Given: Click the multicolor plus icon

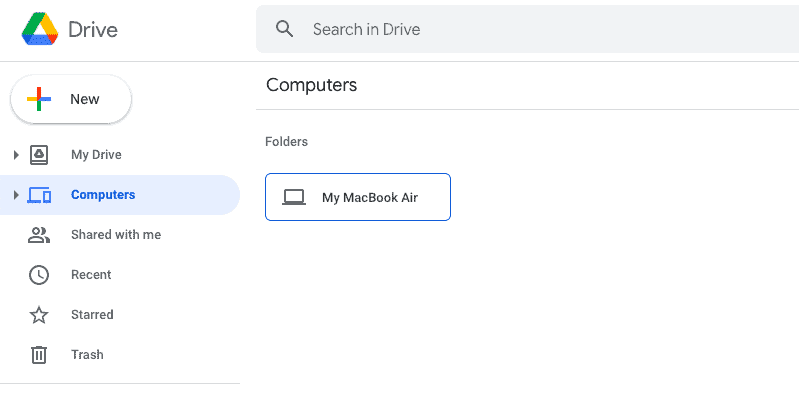Looking at the screenshot, I should click(39, 99).
